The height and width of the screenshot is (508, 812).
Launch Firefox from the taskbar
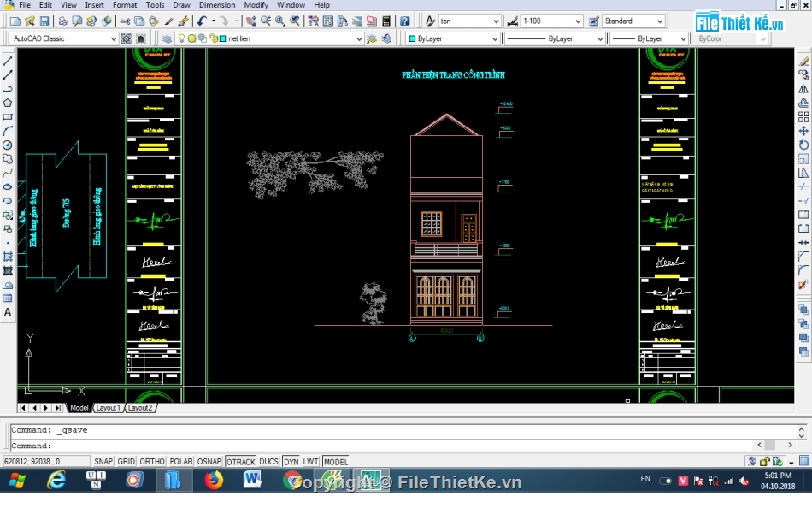(213, 481)
